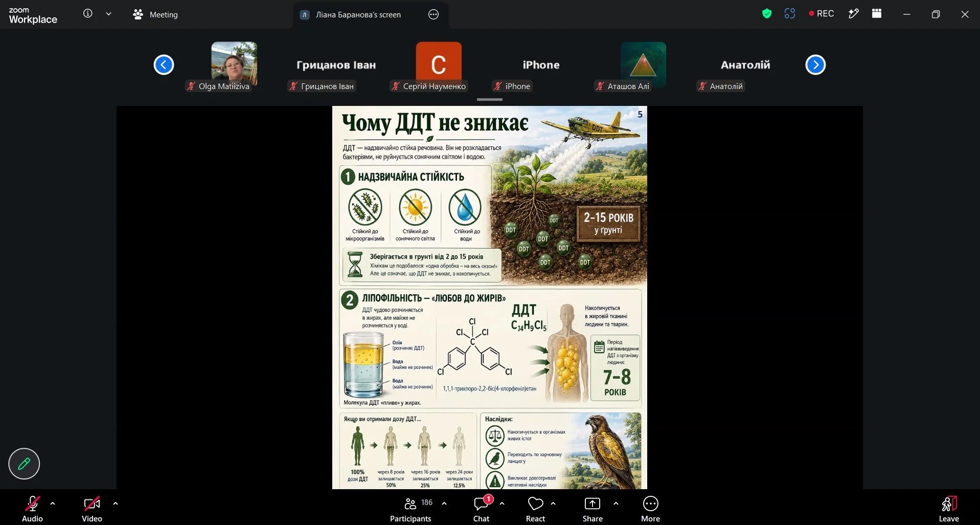
Task: Expand audio options arrow
Action: 53,504
